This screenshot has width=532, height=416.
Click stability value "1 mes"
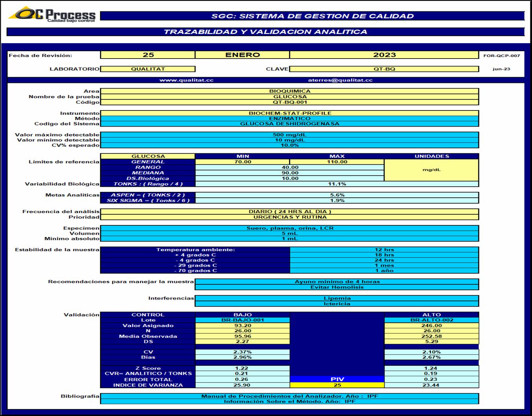pyautogui.click(x=384, y=265)
